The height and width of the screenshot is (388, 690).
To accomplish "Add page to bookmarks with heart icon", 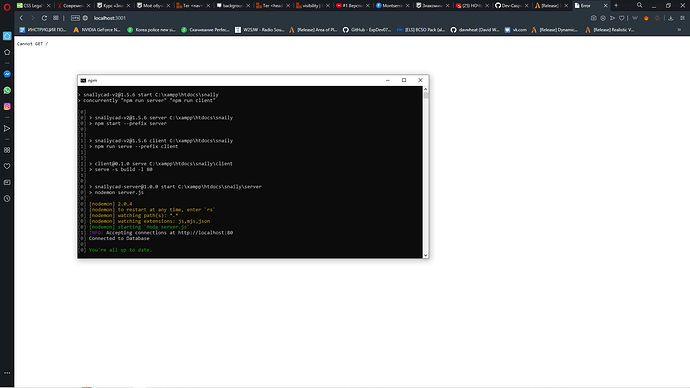I will [622, 18].
